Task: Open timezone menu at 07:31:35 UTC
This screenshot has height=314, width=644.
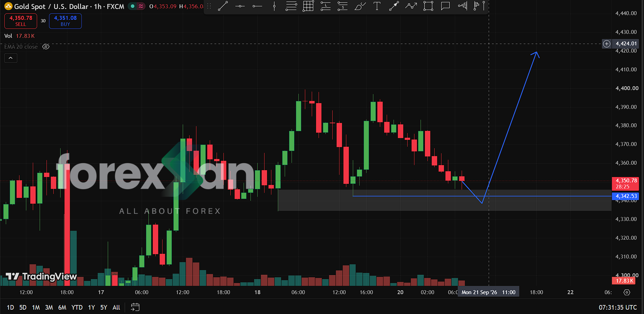Action: tap(618, 308)
